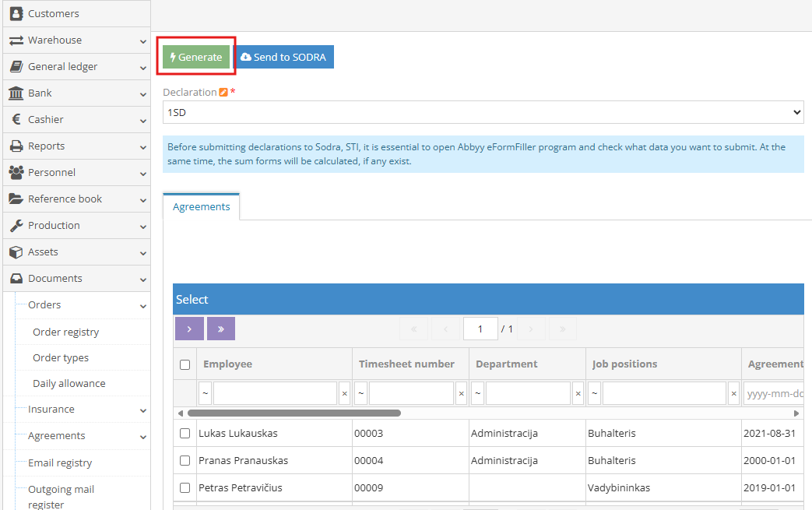Switch to the Agreements tab

click(202, 207)
